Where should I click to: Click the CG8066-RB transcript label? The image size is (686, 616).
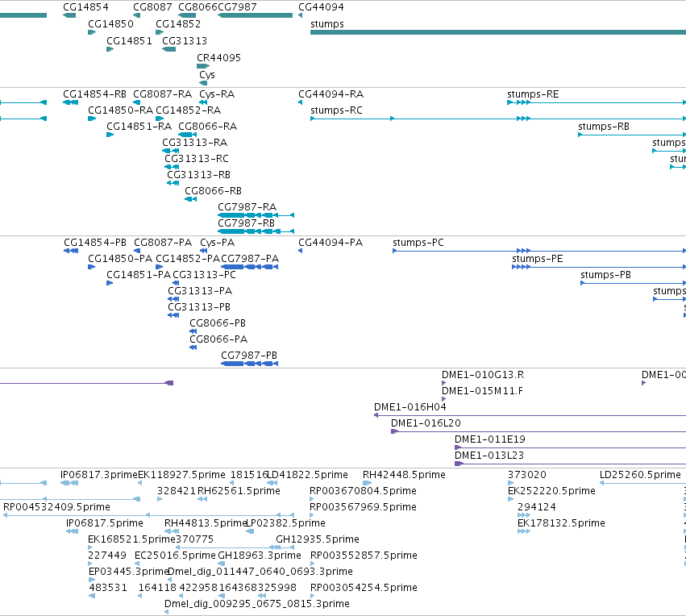point(213,191)
